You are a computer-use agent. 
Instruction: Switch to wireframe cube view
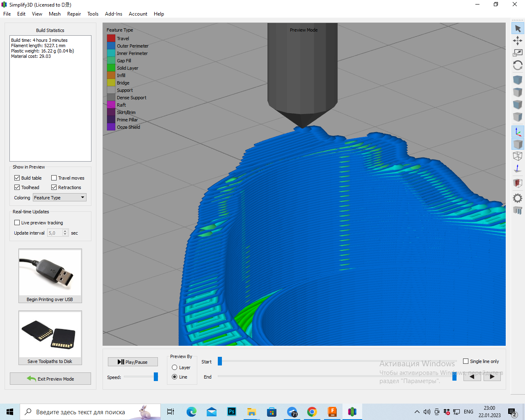point(518,156)
